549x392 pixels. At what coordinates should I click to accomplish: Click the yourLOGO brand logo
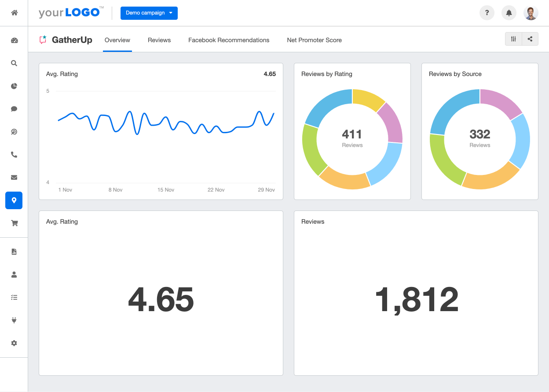click(71, 13)
